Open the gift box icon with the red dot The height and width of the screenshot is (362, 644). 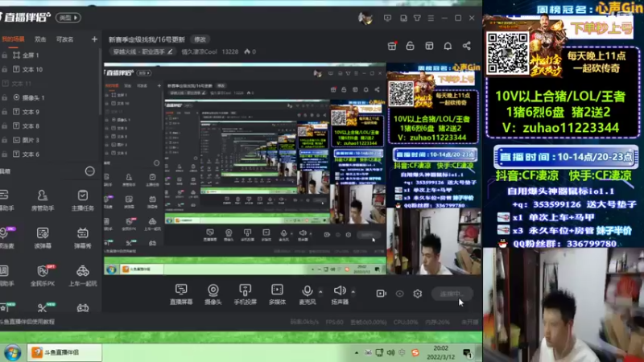(x=392, y=46)
